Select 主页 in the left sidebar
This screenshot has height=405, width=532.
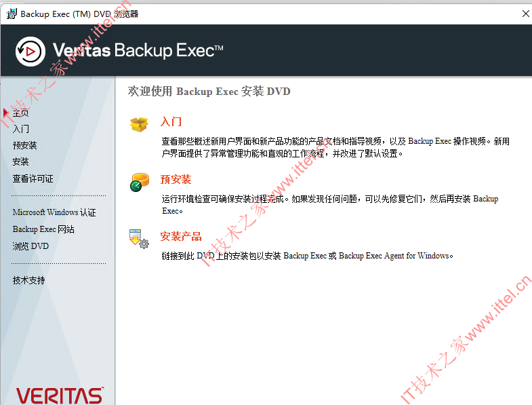[21, 113]
